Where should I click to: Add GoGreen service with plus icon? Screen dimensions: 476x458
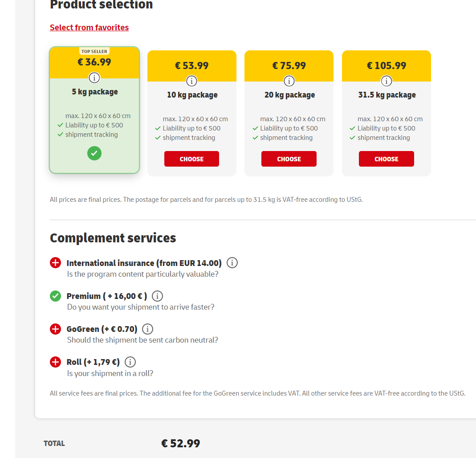pyautogui.click(x=55, y=329)
